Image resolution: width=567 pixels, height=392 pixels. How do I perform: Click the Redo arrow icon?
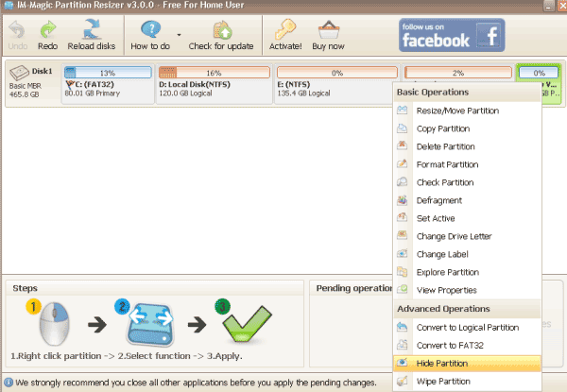(48, 29)
